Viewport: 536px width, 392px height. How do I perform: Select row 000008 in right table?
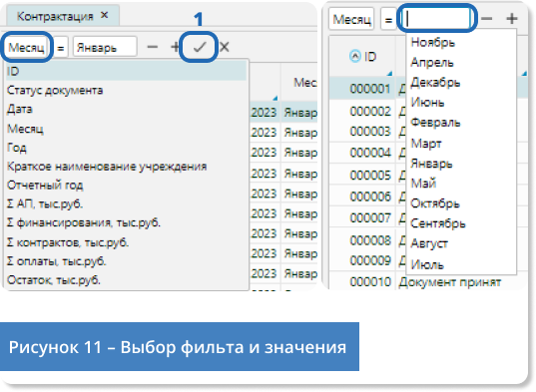click(x=370, y=240)
